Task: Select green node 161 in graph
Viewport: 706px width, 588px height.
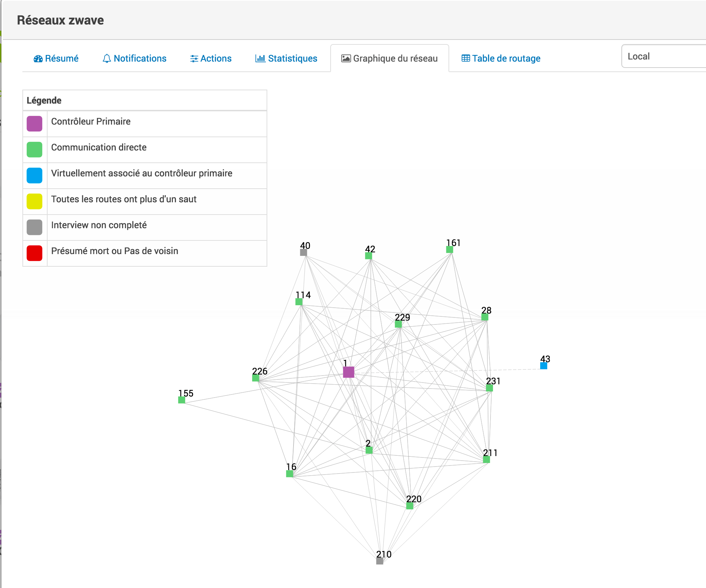Action: coord(450,250)
